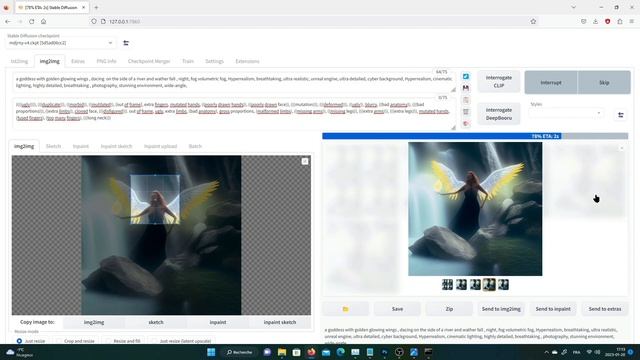Screen dimensions: 640x360
Task: Click the Save button under the gallery
Action: point(397,309)
